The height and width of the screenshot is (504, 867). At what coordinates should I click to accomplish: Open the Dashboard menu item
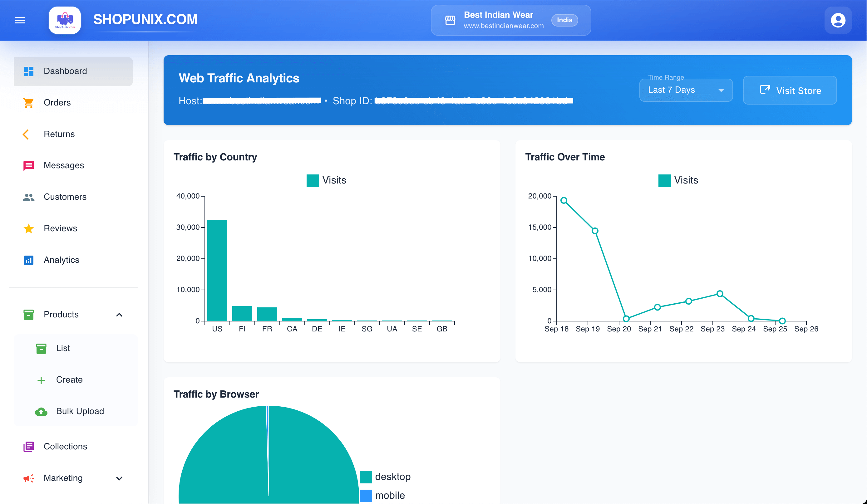click(73, 71)
